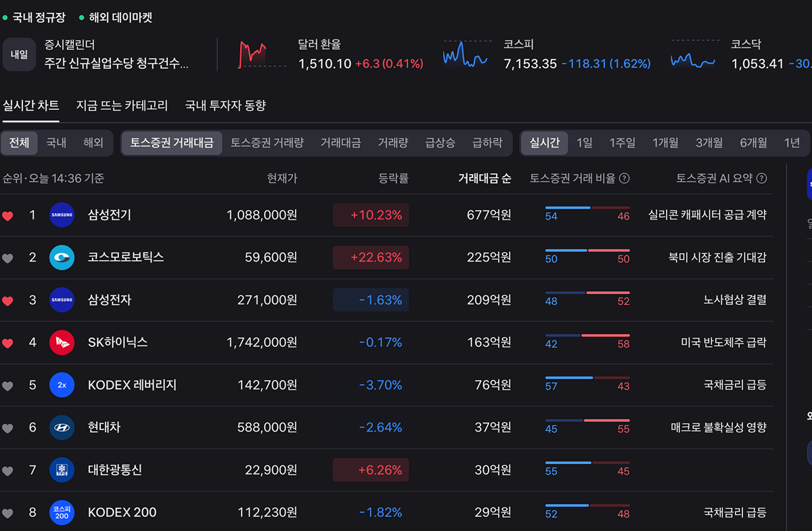
Task: Select 급상승 sorting option
Action: [441, 143]
